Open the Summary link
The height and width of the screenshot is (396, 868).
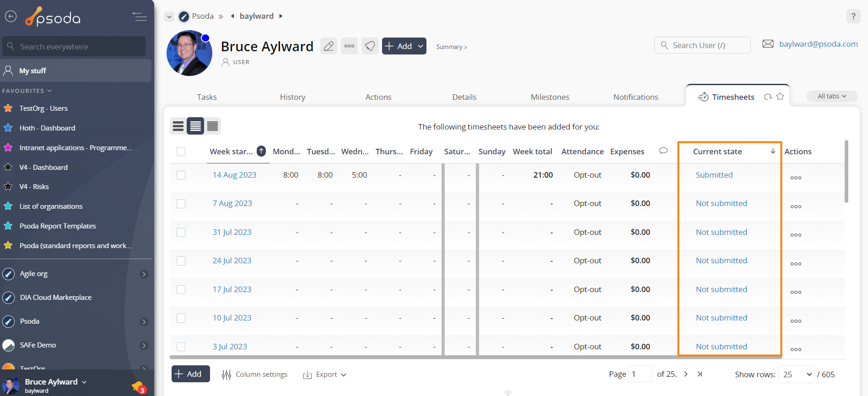pos(451,47)
